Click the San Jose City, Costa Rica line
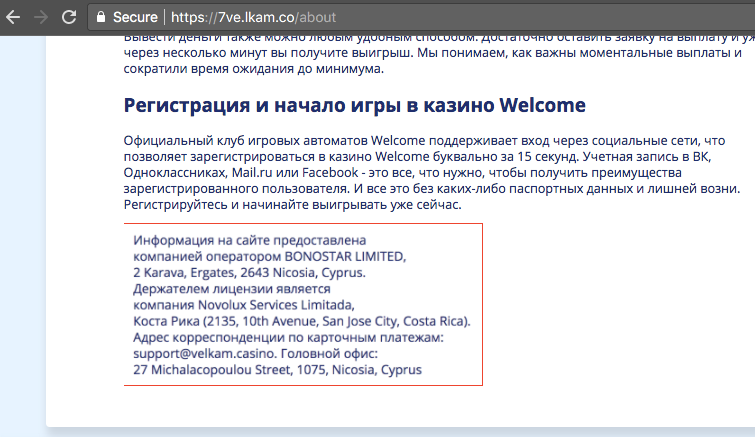The image size is (755, 441). pos(301,321)
